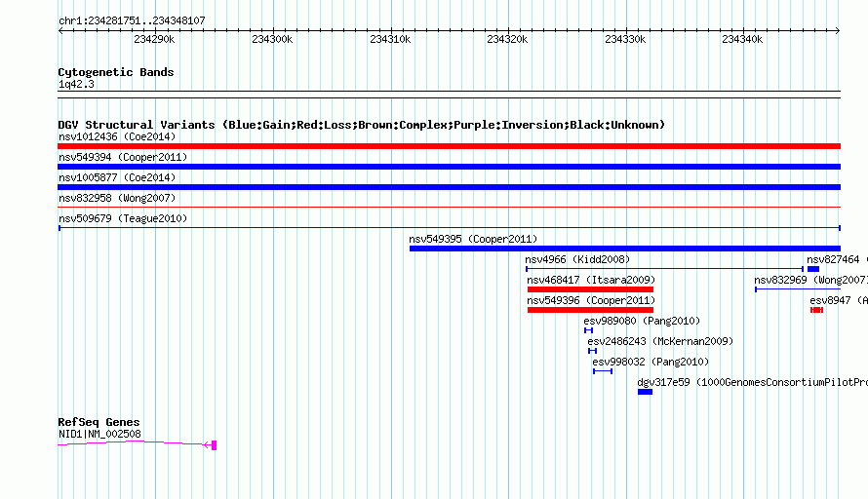Click the small esv2486243 blue marker
This screenshot has height=499, width=868.
point(592,351)
